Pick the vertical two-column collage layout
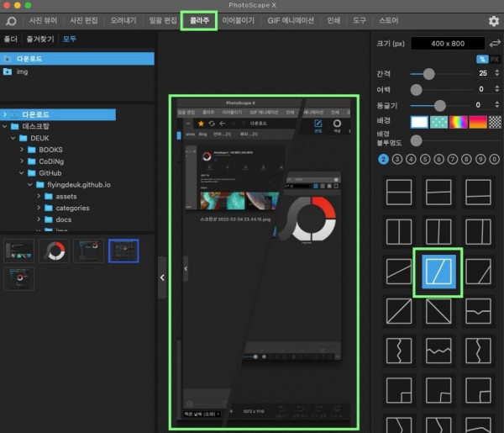Image resolution: width=504 pixels, height=433 pixels. tap(396, 230)
